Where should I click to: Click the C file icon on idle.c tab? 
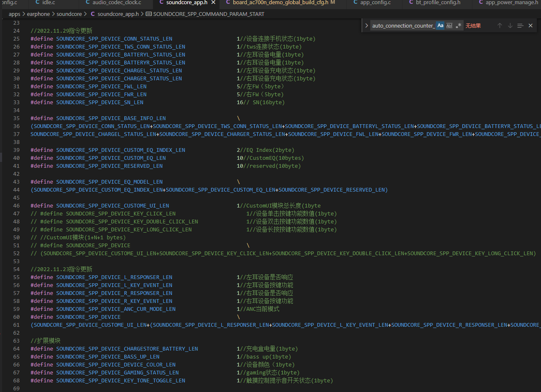(x=38, y=3)
